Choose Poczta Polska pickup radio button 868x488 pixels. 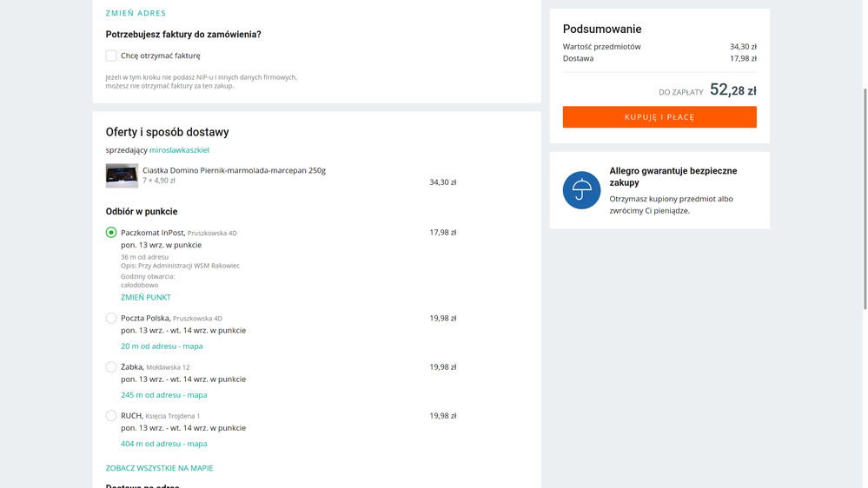[111, 319]
